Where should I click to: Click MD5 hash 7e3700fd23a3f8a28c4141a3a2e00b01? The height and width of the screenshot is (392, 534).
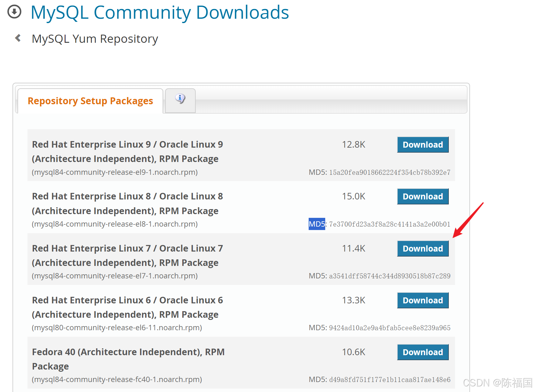pos(390,224)
